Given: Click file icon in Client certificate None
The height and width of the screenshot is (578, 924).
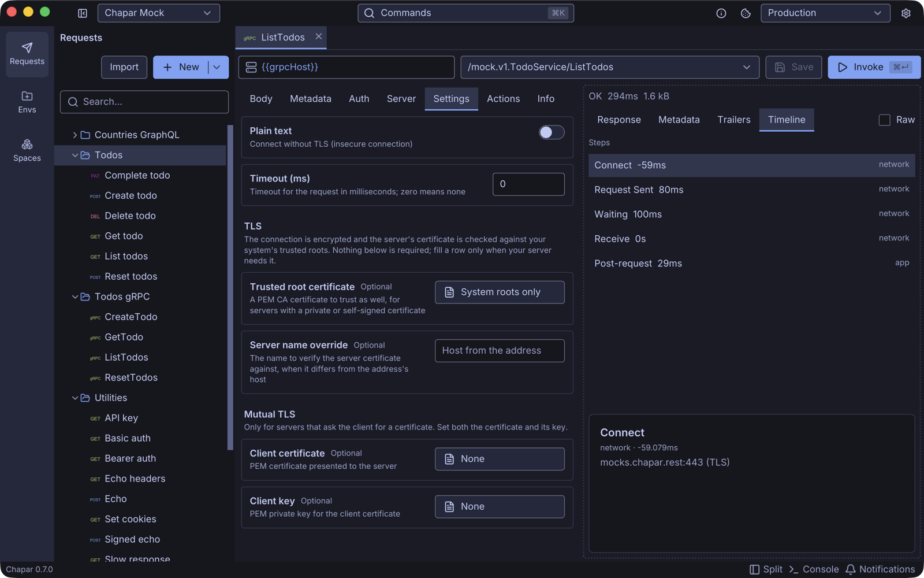Looking at the screenshot, I should click(x=449, y=459).
